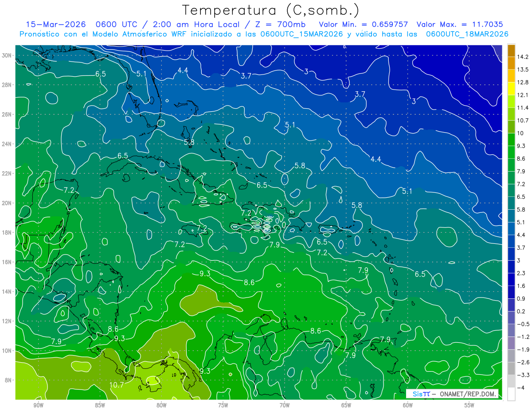Click the 26N latitude axis label

point(7,114)
